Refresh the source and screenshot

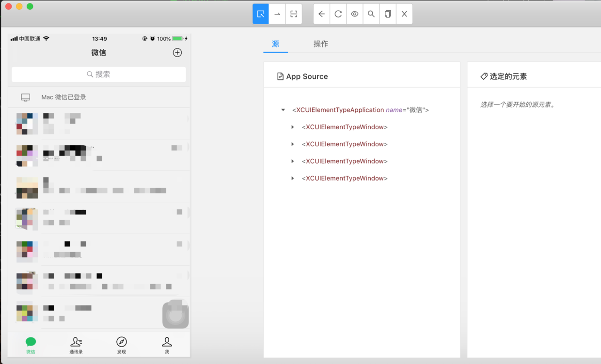338,14
